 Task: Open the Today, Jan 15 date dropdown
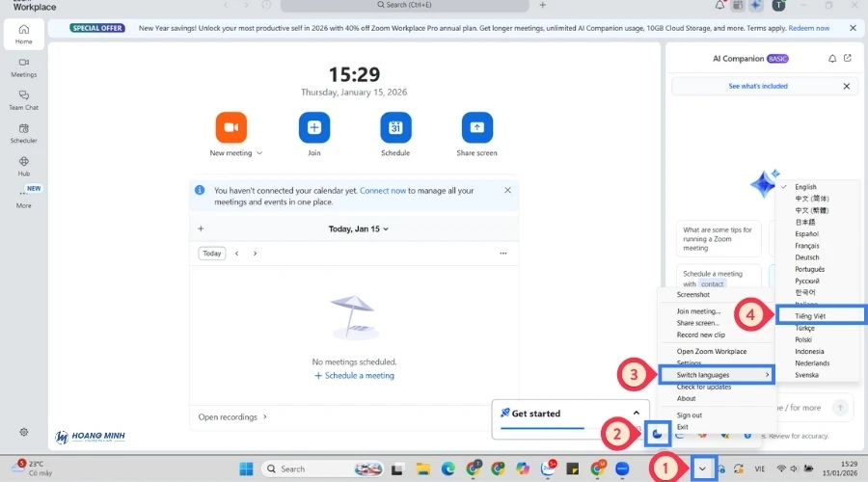point(358,229)
